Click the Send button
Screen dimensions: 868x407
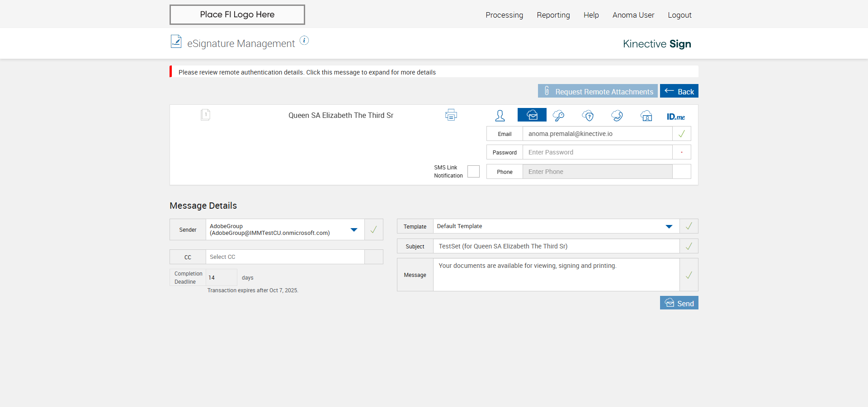click(679, 303)
